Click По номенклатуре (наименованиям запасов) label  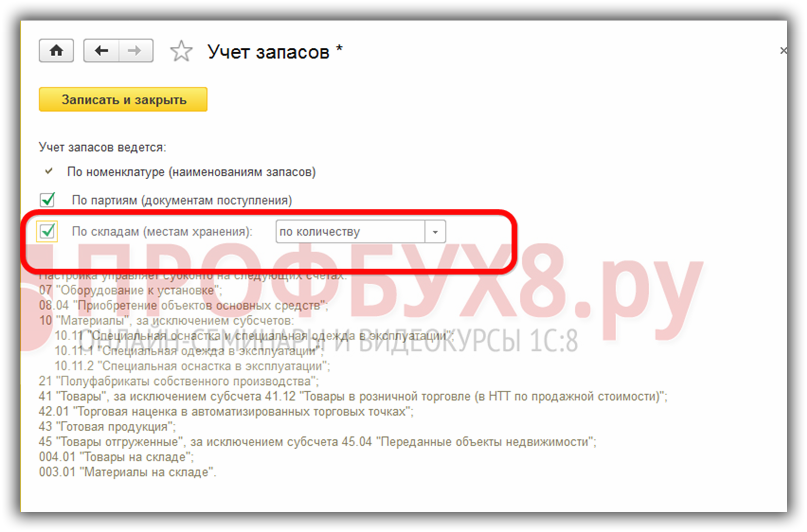point(191,172)
